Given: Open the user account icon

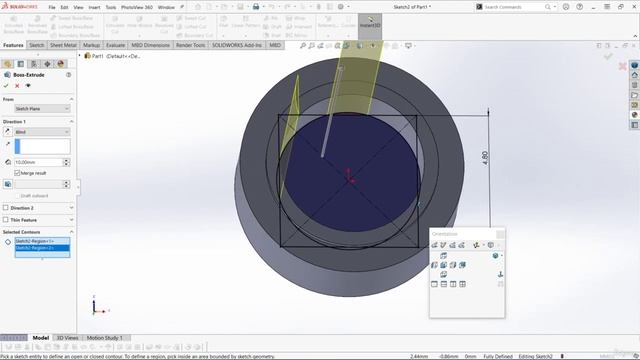Looking at the screenshot, I should (566, 7).
